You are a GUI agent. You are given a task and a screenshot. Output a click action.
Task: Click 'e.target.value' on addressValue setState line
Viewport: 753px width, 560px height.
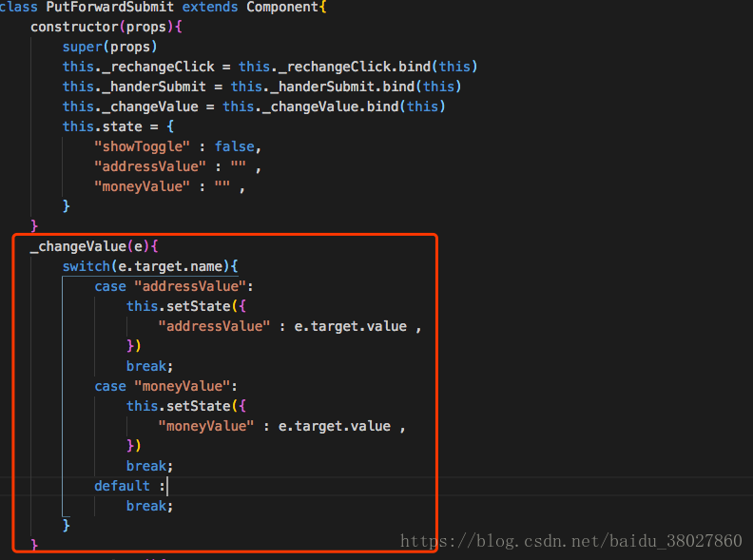pos(351,326)
